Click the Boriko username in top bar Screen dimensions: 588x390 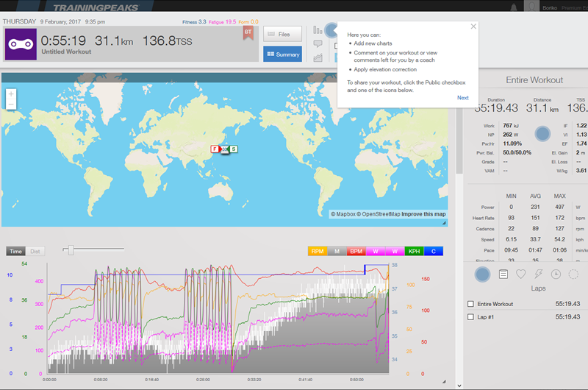[550, 8]
